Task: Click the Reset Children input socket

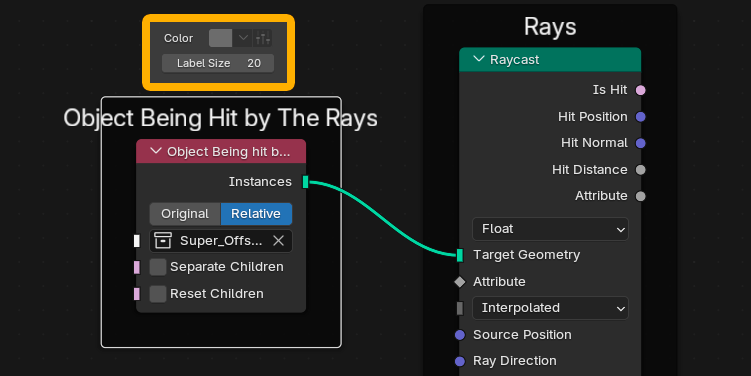Action: 137,294
